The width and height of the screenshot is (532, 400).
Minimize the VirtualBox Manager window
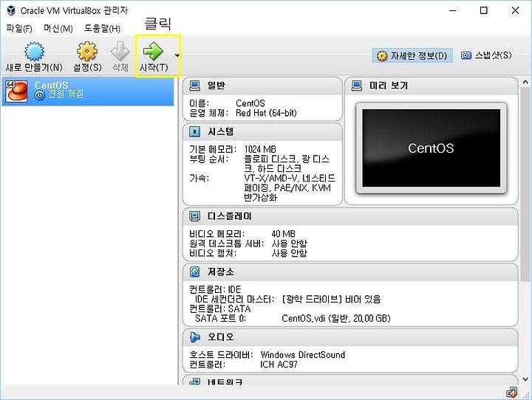453,10
